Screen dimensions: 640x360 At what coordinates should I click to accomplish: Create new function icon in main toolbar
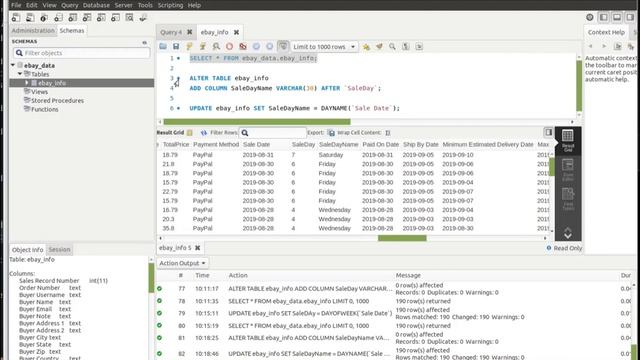116,18
